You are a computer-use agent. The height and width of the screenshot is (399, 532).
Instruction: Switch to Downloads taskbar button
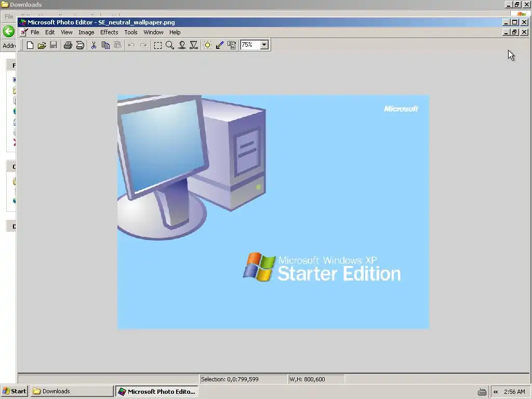72,391
